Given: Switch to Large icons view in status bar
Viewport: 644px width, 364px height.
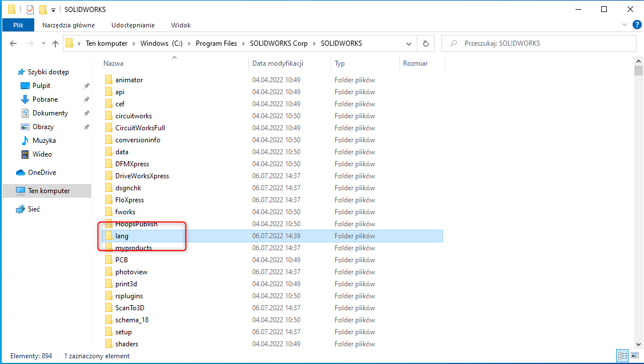Looking at the screenshot, I should [635, 355].
